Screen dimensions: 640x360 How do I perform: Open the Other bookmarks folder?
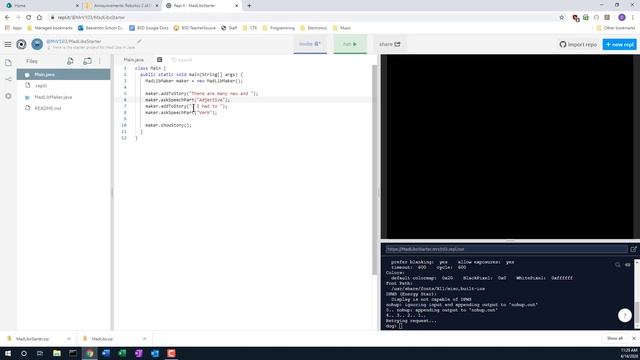click(x=616, y=28)
